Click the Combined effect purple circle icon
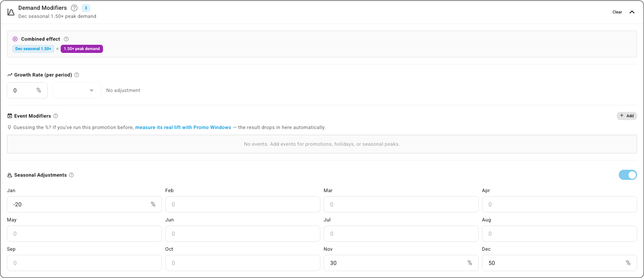The height and width of the screenshot is (278, 644). pos(15,39)
